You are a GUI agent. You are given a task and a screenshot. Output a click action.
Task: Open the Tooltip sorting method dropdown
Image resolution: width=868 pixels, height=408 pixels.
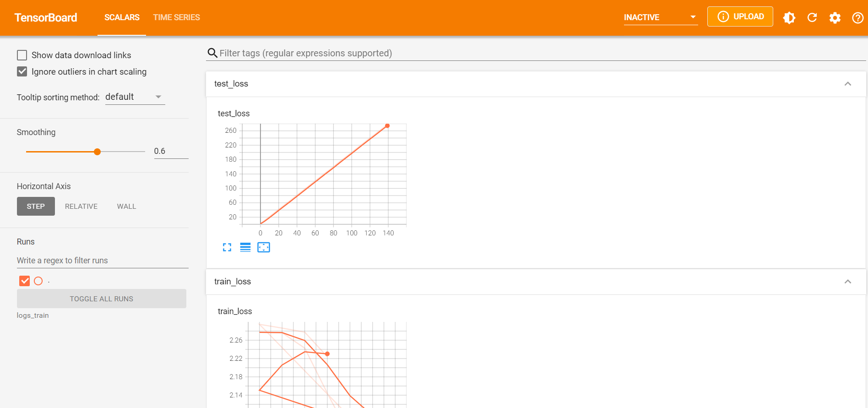coord(135,97)
